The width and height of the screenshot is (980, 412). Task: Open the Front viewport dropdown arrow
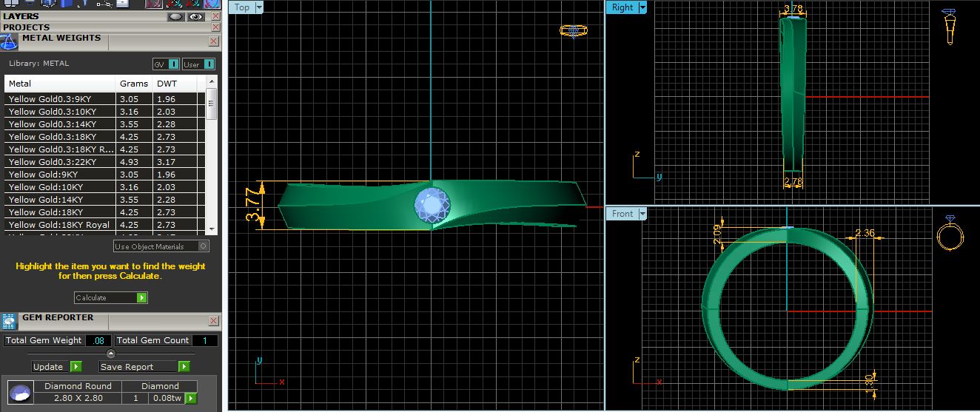click(x=642, y=214)
